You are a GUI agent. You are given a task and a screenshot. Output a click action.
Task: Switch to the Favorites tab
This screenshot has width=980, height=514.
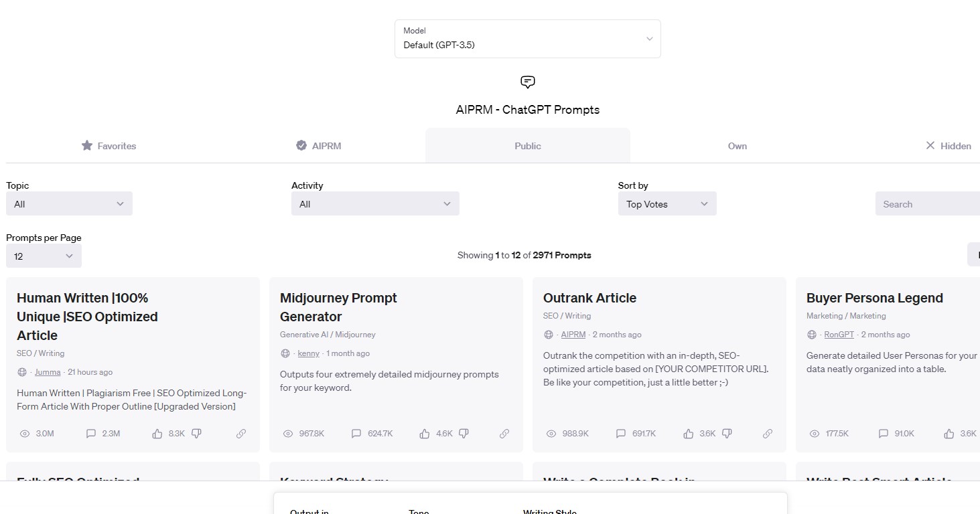[x=109, y=145]
